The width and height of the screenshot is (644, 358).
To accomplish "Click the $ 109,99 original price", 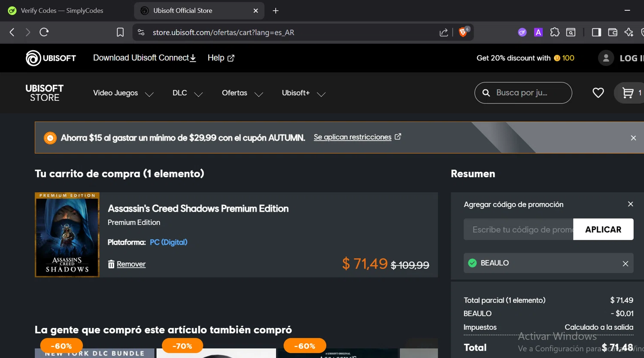I will pyautogui.click(x=410, y=265).
